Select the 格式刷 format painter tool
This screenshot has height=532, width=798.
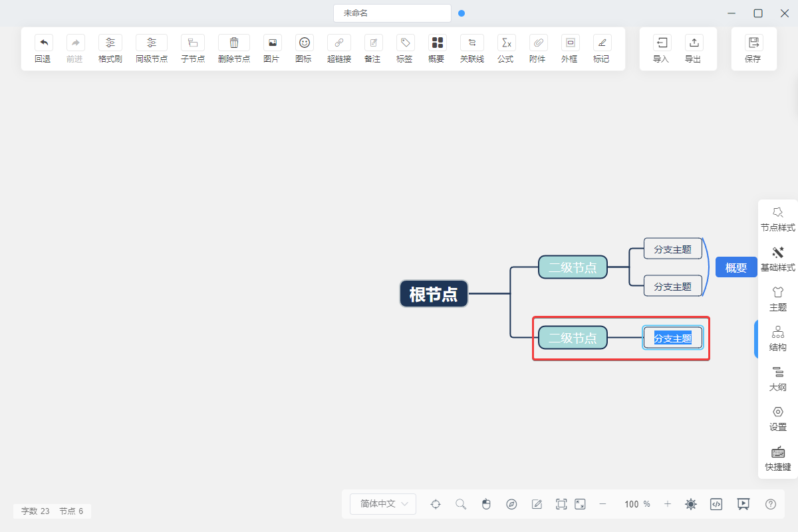(x=110, y=49)
